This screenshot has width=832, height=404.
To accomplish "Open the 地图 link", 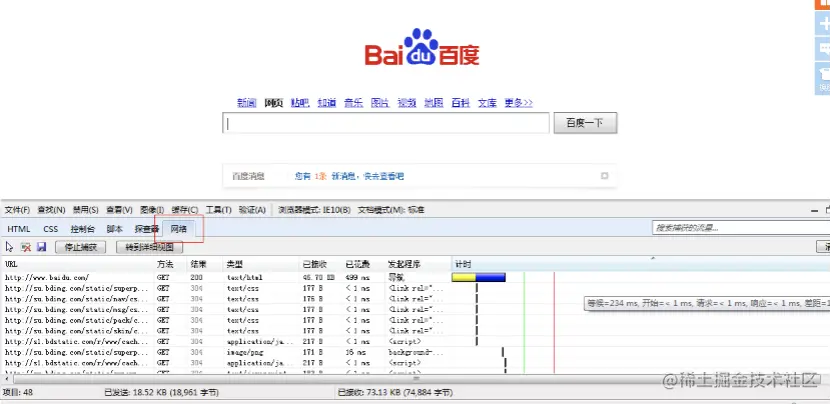I will click(x=434, y=103).
